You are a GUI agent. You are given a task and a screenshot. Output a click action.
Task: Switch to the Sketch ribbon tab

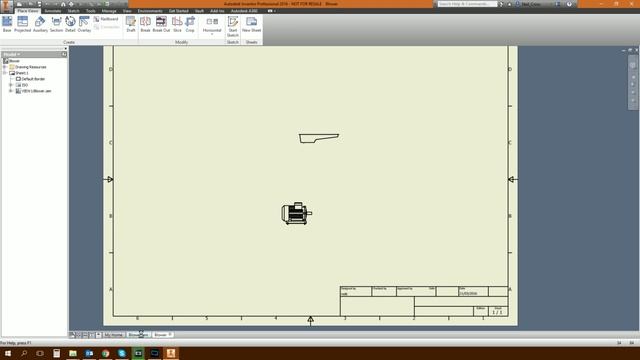[x=73, y=11]
